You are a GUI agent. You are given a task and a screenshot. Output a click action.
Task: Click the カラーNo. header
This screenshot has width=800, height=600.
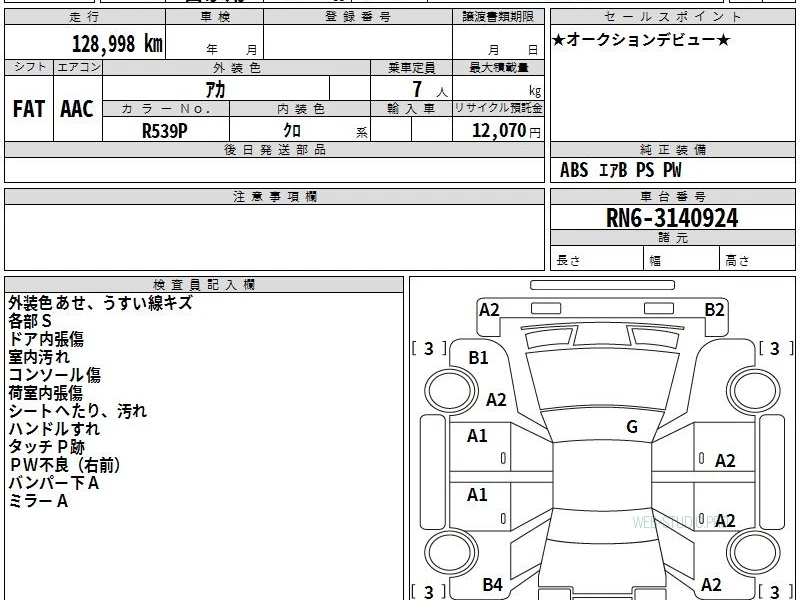pyautogui.click(x=166, y=109)
